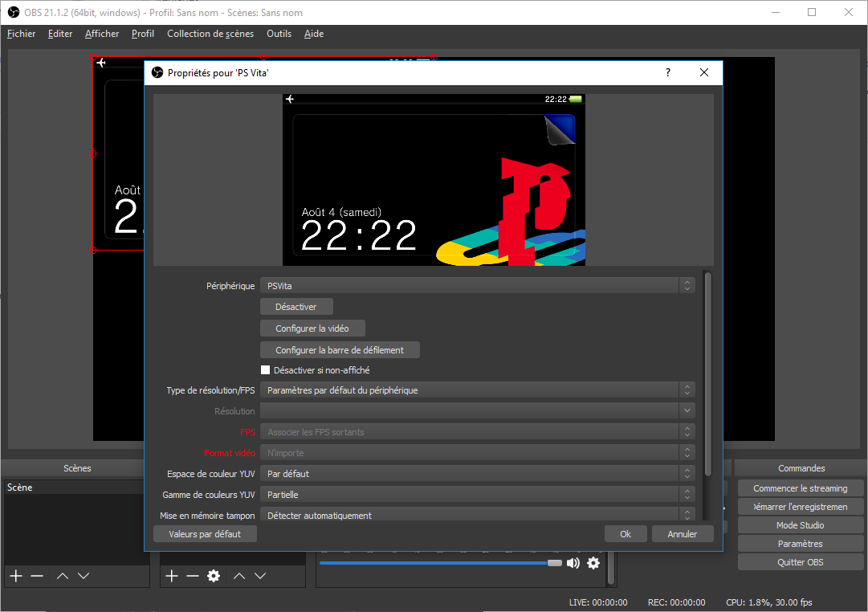Open the Outils menu

point(279,34)
